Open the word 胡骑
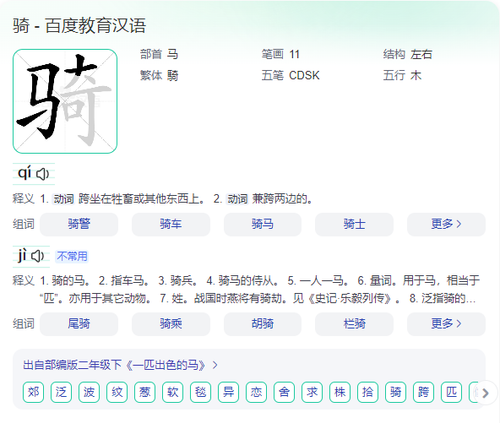 [x=263, y=324]
